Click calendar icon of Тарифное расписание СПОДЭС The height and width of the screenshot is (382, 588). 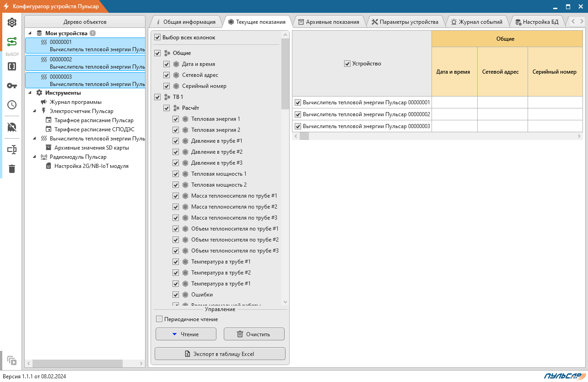(49, 129)
